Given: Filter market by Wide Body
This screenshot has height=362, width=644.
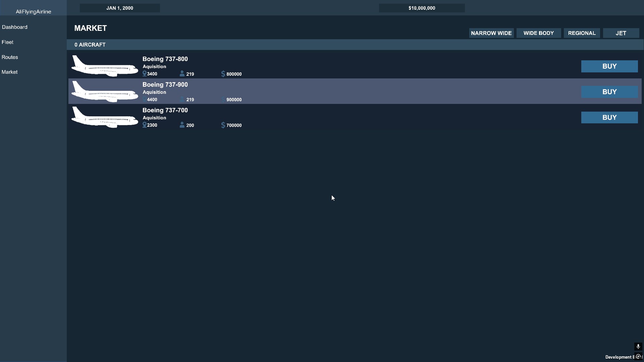Looking at the screenshot, I should [x=539, y=33].
